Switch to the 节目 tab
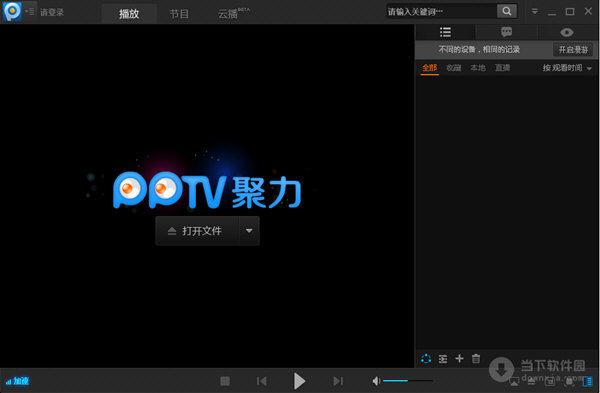Screen dimensions: 600x393 pyautogui.click(x=179, y=14)
